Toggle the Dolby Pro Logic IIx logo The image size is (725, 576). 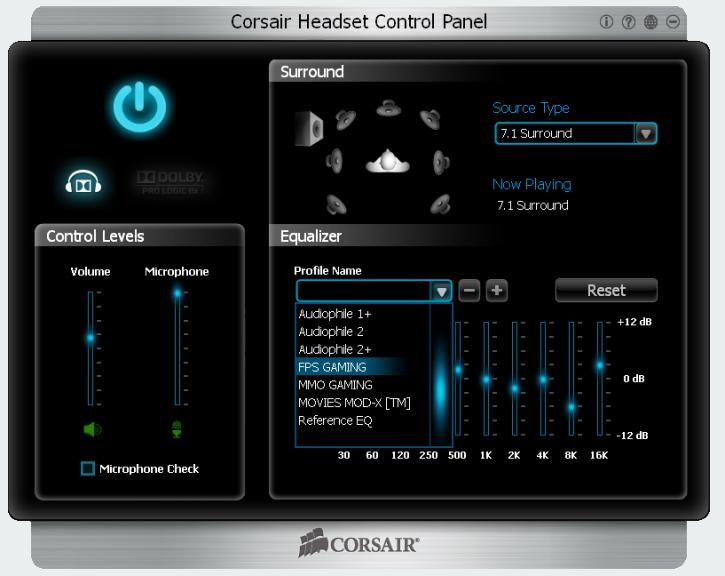tap(170, 182)
